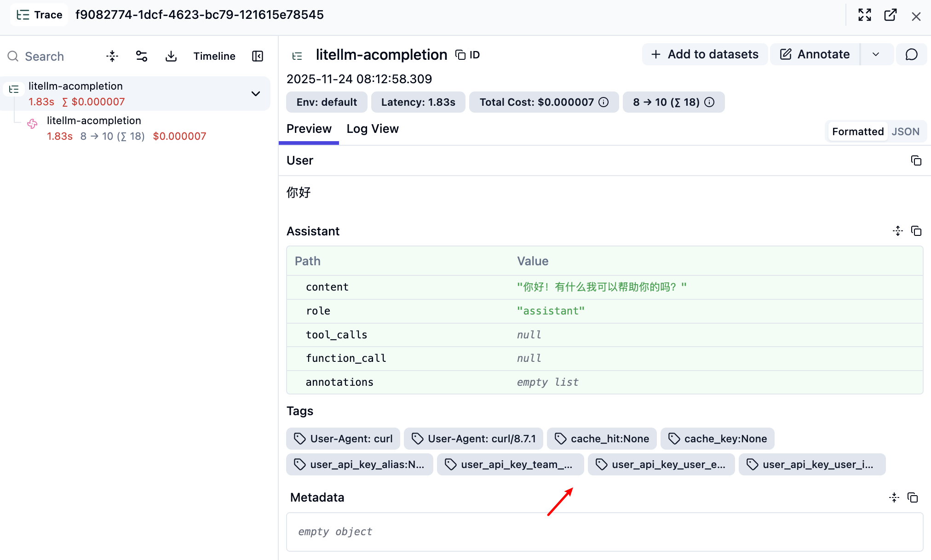The width and height of the screenshot is (931, 560).
Task: Click the search icon in the sidebar
Action: pos(12,56)
